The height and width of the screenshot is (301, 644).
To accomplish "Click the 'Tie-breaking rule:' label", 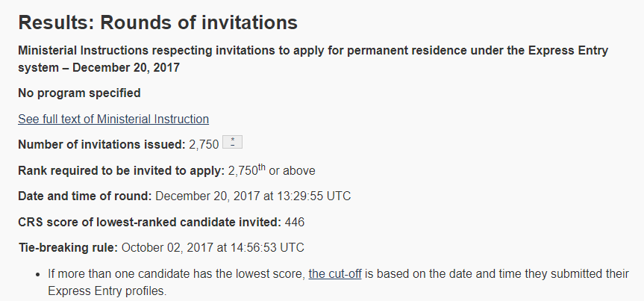I will click(68, 248).
